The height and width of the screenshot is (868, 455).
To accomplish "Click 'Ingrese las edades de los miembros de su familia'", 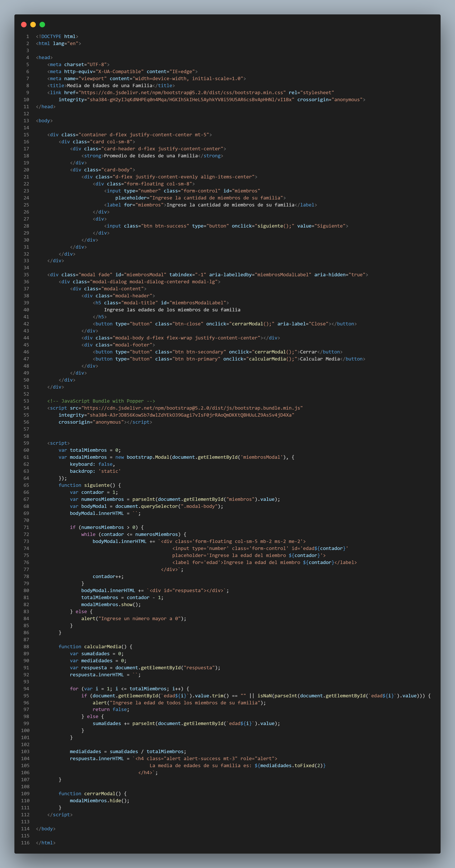I will [172, 310].
